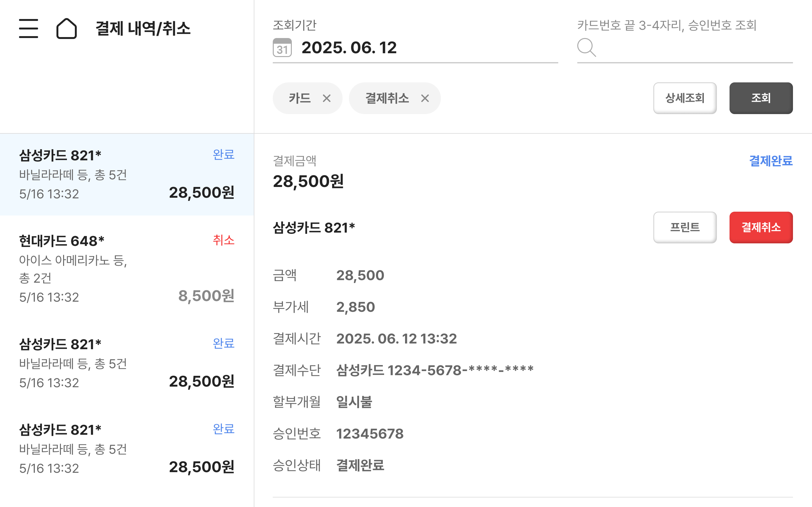Select the canceled 현대카드 648* transaction
The height and width of the screenshot is (507, 812).
[x=127, y=268]
